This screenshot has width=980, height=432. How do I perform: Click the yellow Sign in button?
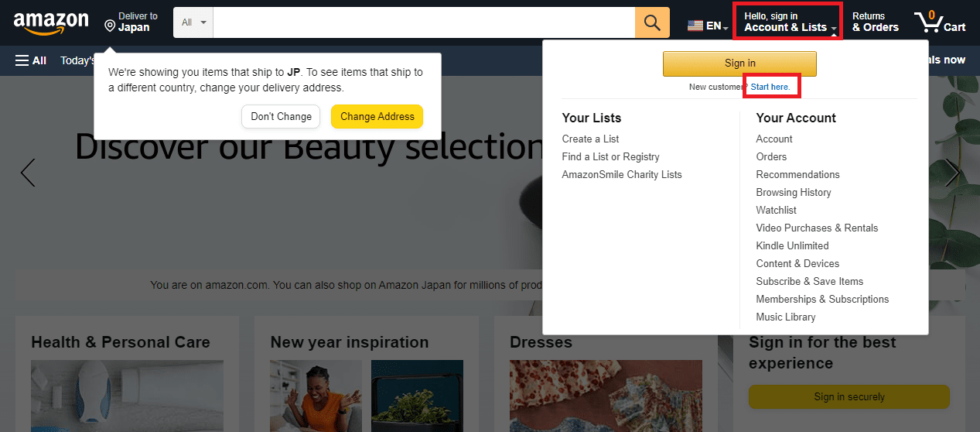click(x=739, y=63)
